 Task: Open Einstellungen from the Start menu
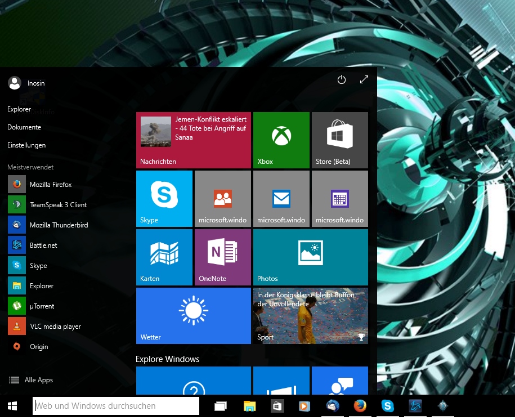[26, 145]
